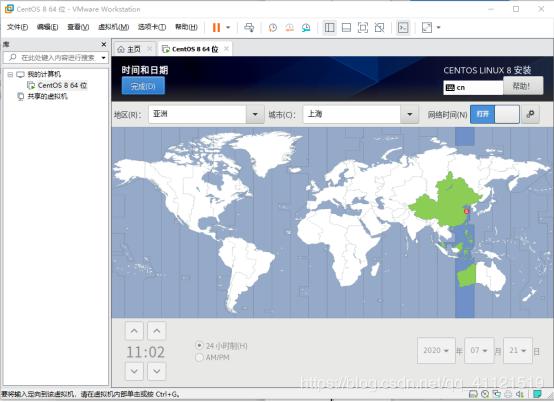Open the power options dropdown beside pause
Screen dimensions: 554x402
coord(228,28)
